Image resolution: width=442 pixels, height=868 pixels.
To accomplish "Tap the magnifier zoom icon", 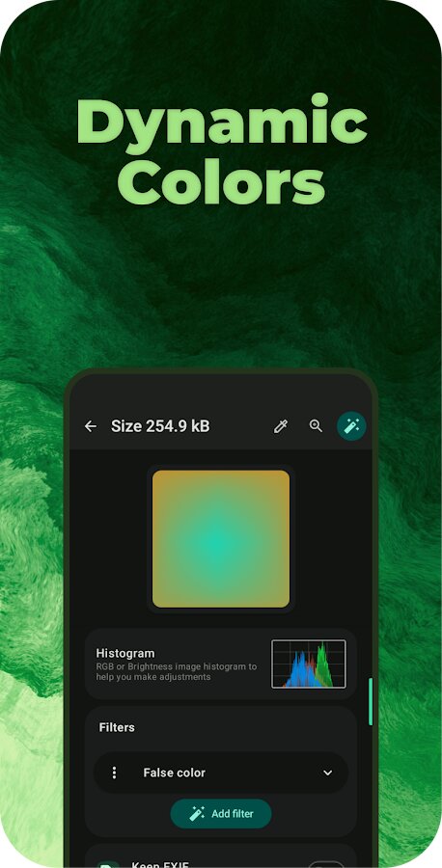I will click(316, 425).
